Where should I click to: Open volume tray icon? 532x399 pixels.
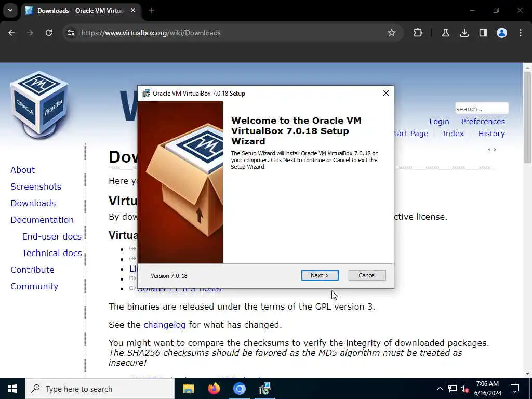(x=464, y=389)
